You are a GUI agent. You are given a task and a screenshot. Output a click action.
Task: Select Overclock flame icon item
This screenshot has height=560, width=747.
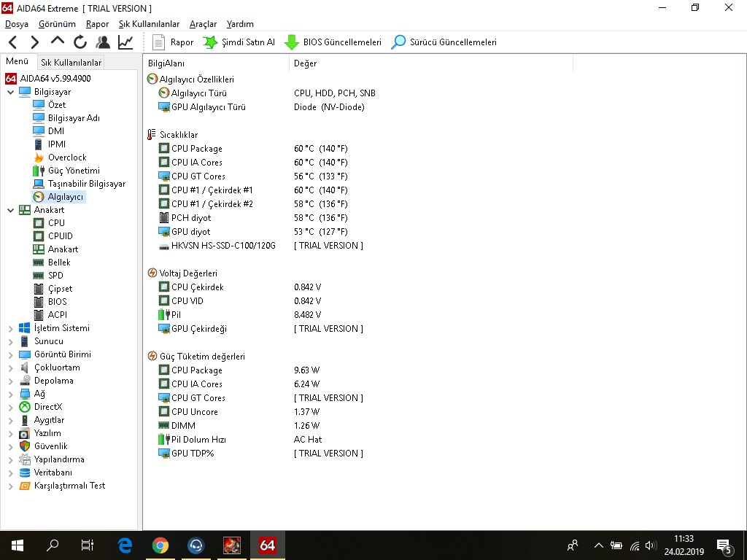pos(39,157)
